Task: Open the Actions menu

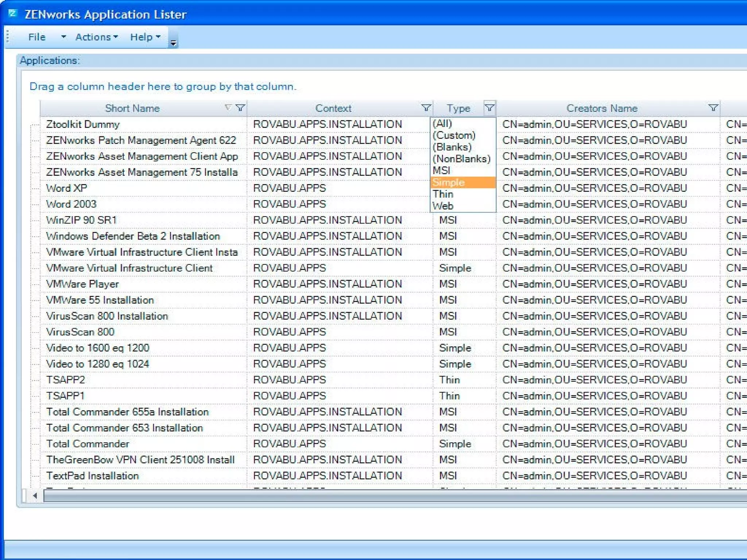Action: coord(96,37)
